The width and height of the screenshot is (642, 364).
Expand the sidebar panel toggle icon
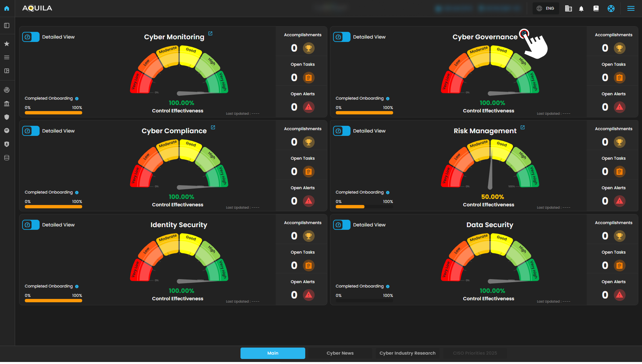click(7, 25)
